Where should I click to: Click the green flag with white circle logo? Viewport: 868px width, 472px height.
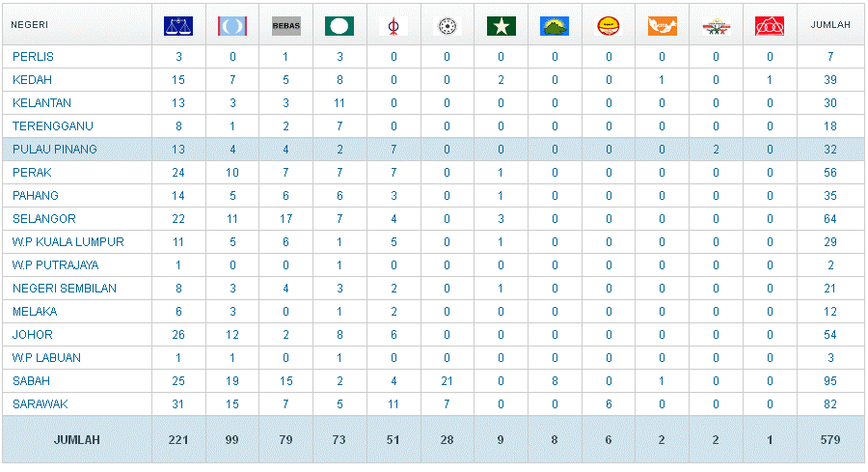click(339, 26)
